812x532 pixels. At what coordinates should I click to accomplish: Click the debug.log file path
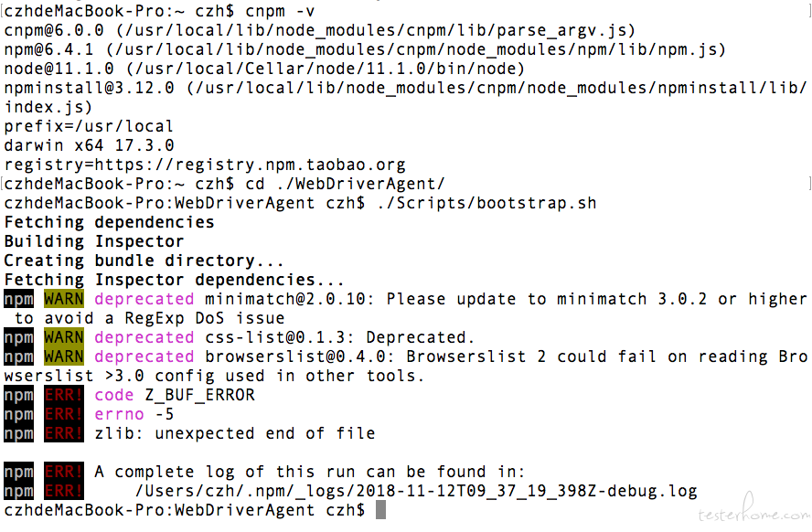coord(416,491)
